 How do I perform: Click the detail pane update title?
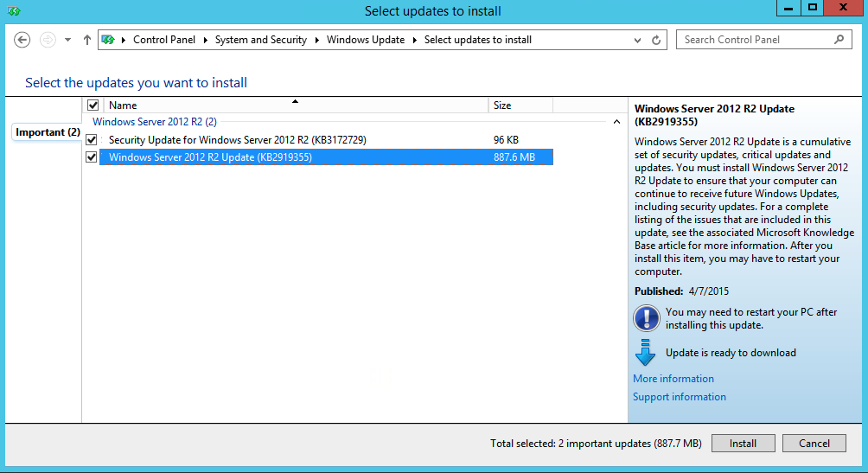(714, 115)
